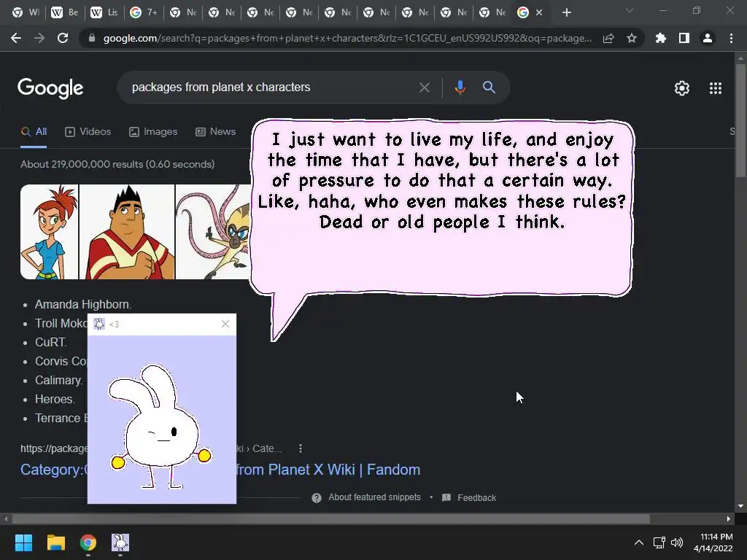Screen dimensions: 747x560
Task: Switch to the News tab
Action: (x=216, y=132)
